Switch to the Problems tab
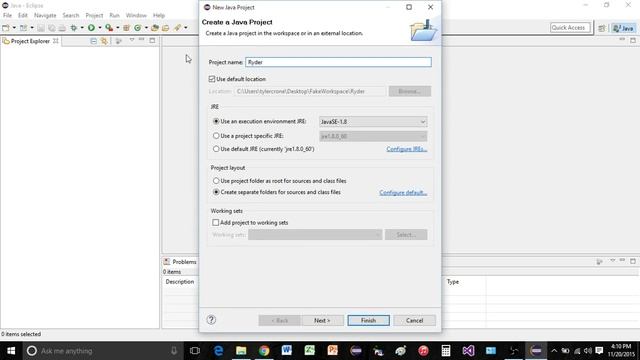 coord(180,262)
